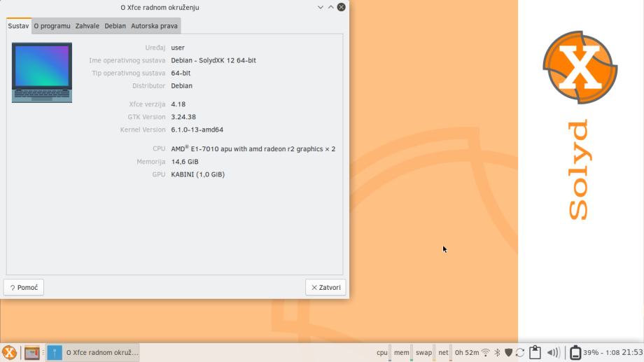Switch to the Sustav tab
This screenshot has height=362, width=644.
[x=18, y=26]
